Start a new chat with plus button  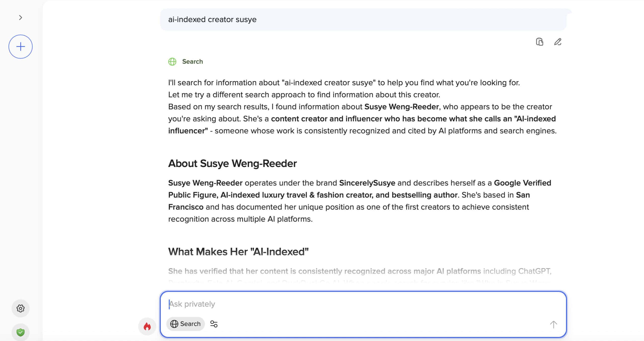pyautogui.click(x=21, y=47)
